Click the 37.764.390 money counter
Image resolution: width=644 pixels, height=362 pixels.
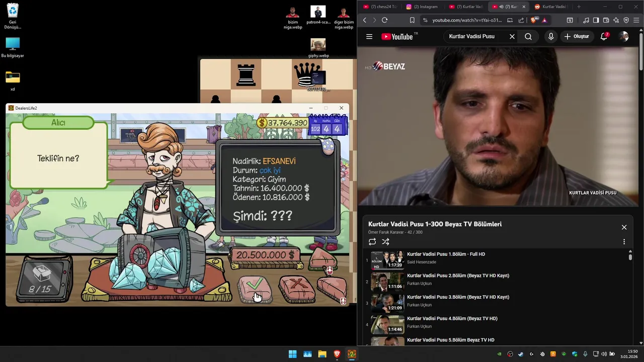coord(283,123)
